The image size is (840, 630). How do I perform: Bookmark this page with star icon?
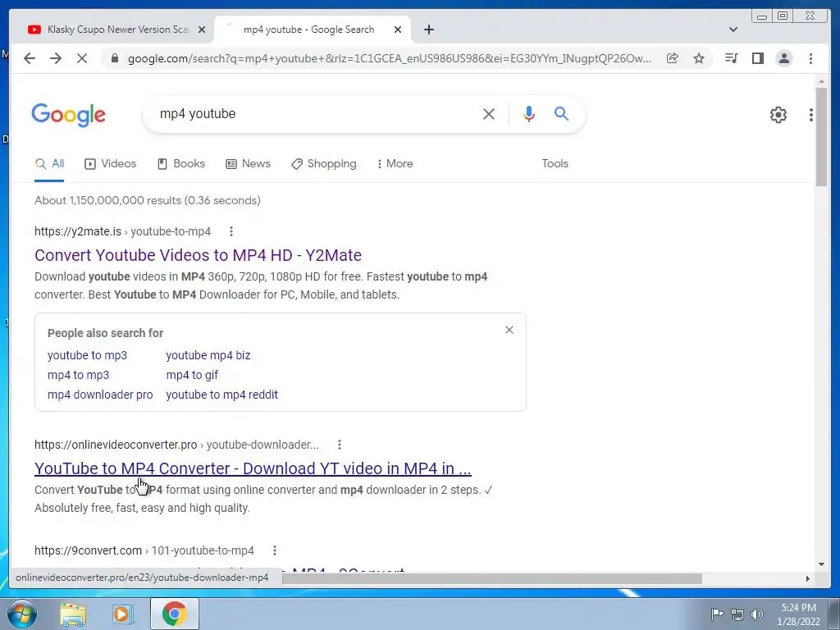[699, 58]
